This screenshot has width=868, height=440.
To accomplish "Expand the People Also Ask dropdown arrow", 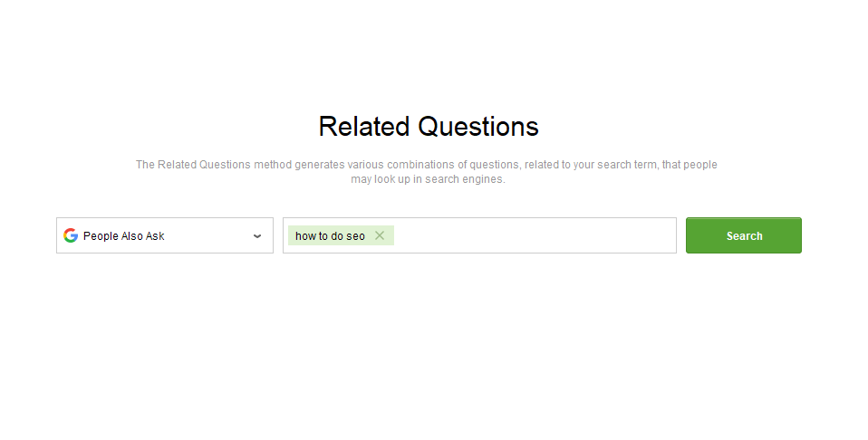I will coord(257,236).
